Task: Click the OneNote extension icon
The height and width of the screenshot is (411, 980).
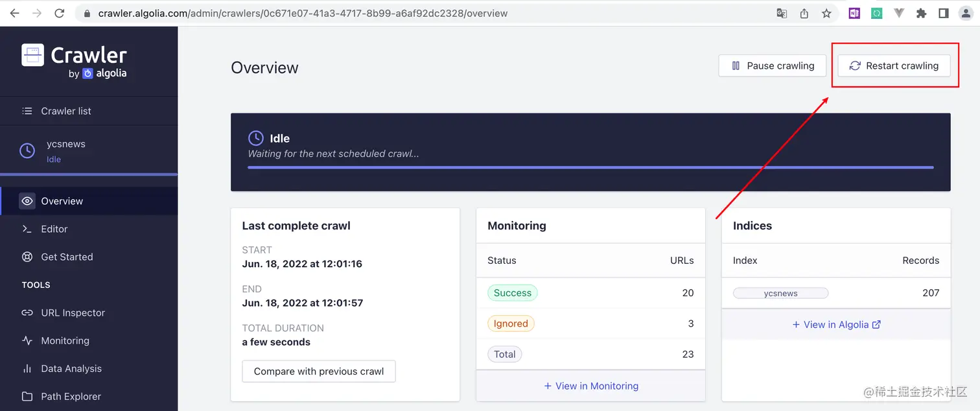Action: click(x=854, y=13)
